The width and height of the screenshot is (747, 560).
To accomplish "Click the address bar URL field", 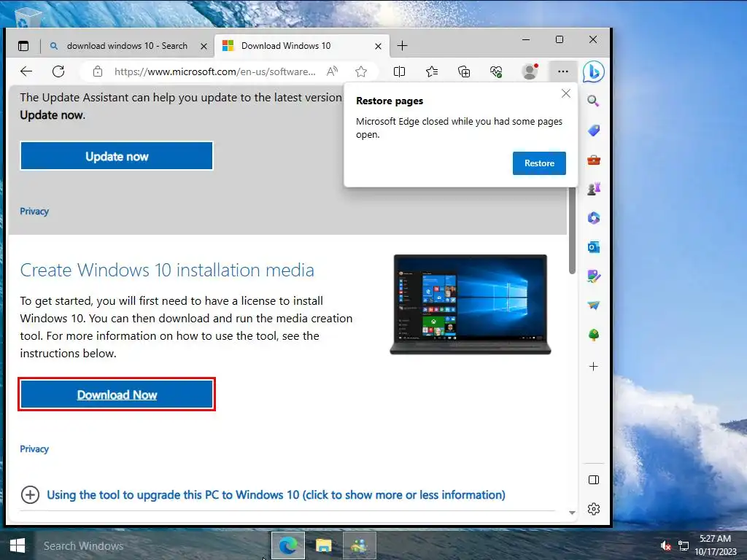I will tap(215, 71).
